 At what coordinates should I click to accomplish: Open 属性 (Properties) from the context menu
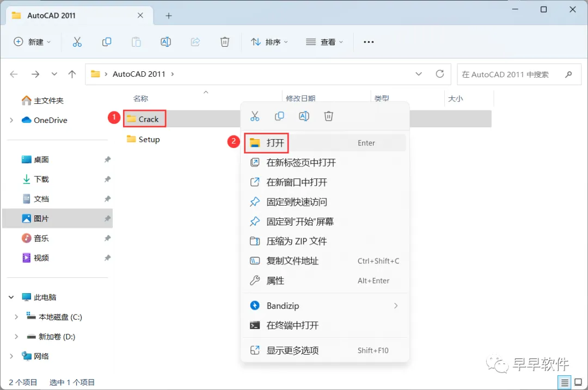point(324,281)
